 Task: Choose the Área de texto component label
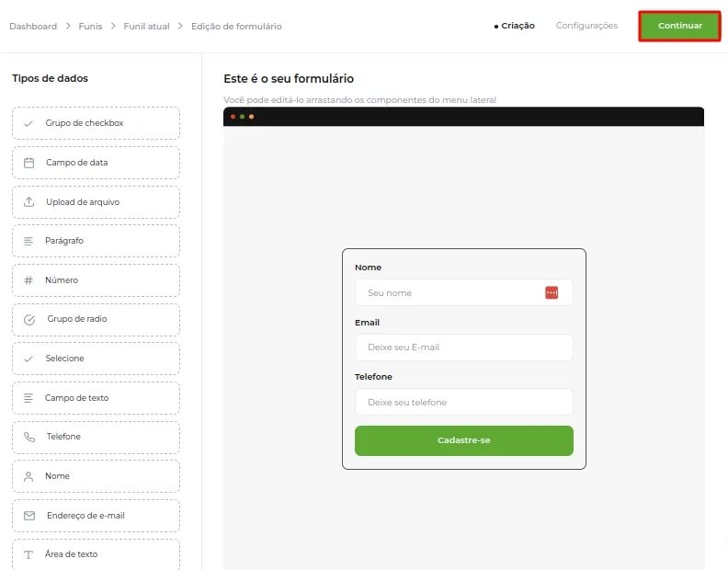[71, 554]
